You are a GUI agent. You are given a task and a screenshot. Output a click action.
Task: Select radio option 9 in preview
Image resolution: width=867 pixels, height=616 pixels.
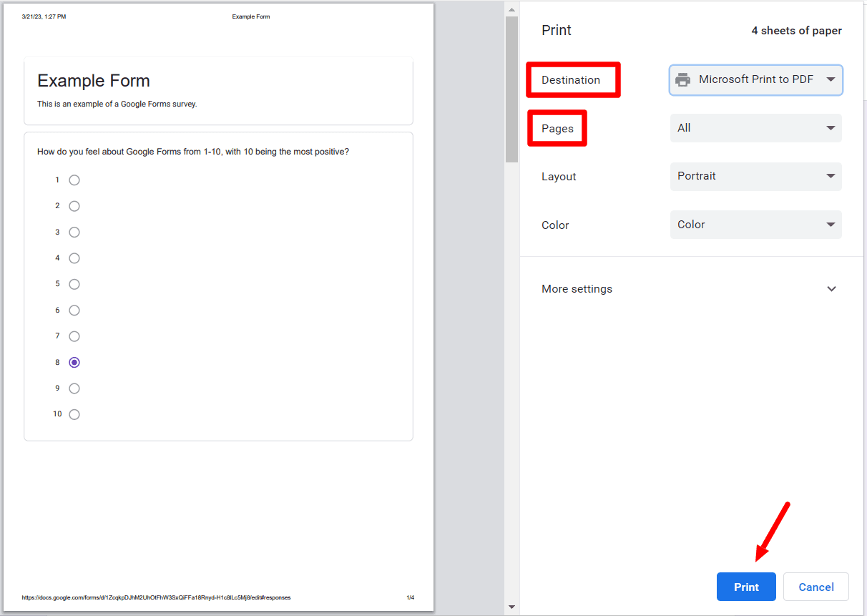pos(74,388)
